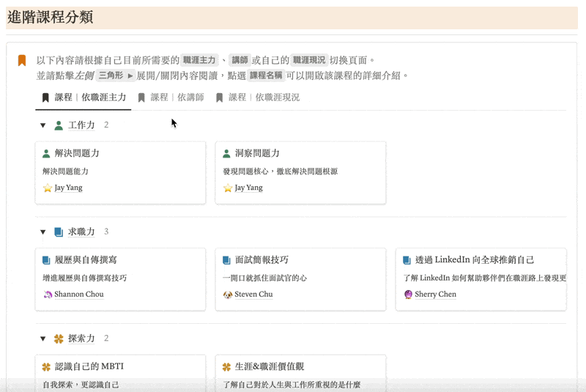This screenshot has width=586, height=392.
Task: Click the purple crystal ball icon beside Sherry Chen
Action: pyautogui.click(x=408, y=295)
